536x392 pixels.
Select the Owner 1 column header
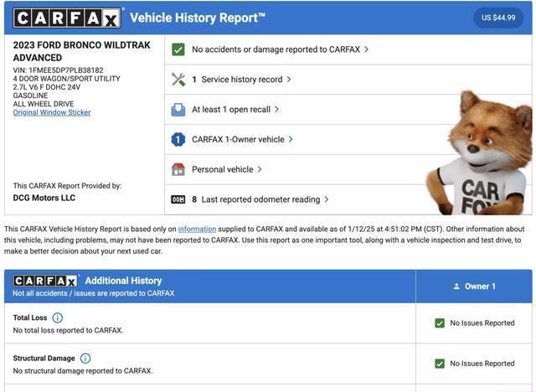(474, 286)
